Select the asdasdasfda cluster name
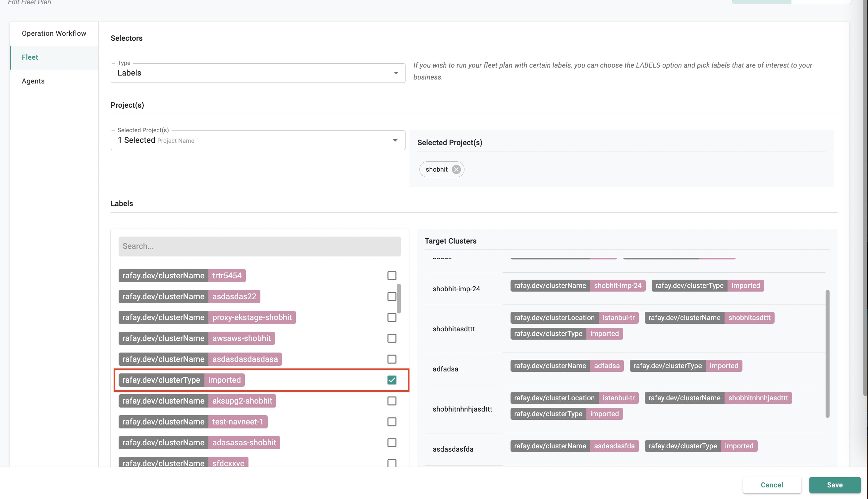 click(x=453, y=449)
